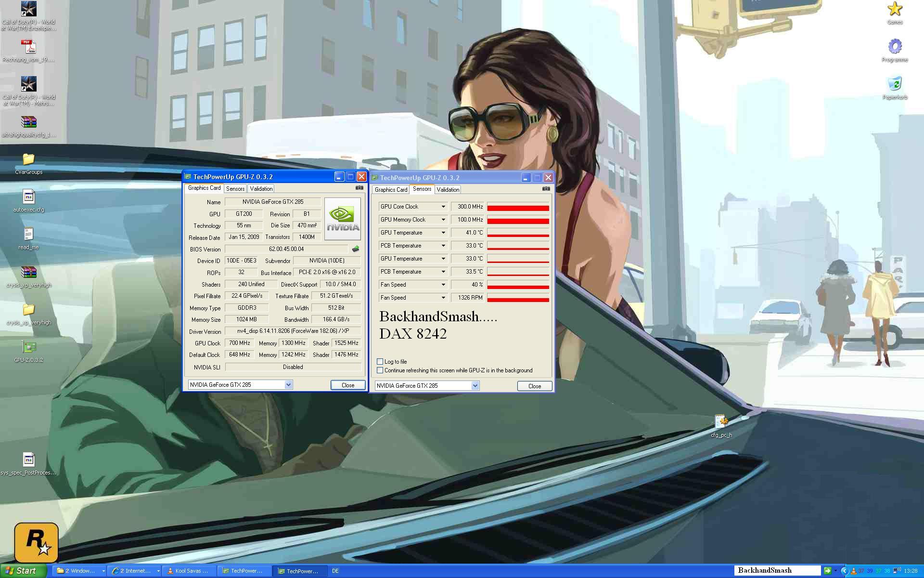Expand Fan Speed RPM sensor dropdown

tap(443, 298)
